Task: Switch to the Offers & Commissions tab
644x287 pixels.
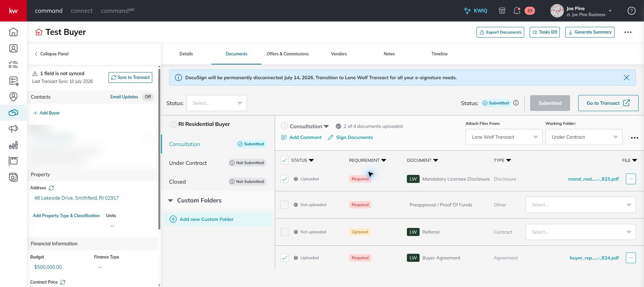Action: 287,54
